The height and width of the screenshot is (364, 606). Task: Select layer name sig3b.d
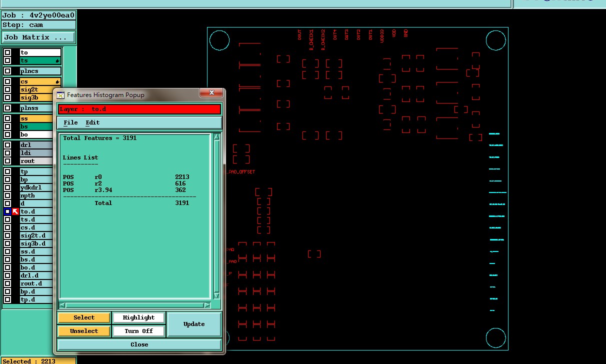36,243
